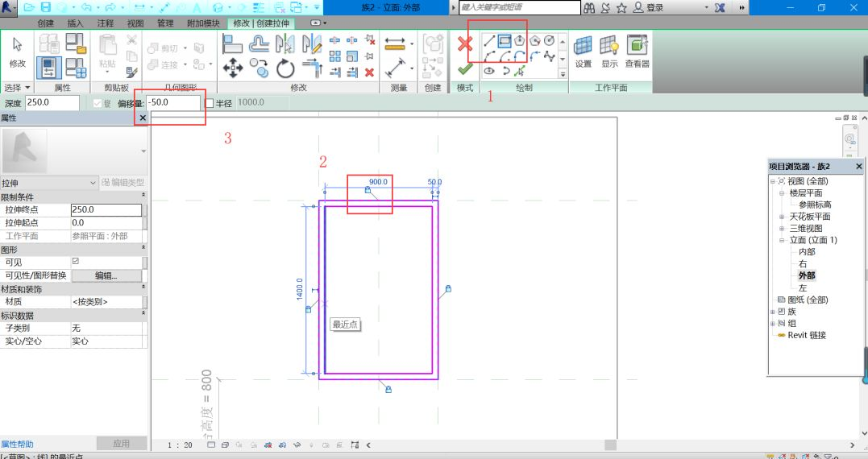Select the Move tool in Modify panel
Image resolution: width=868 pixels, height=459 pixels.
tap(232, 68)
